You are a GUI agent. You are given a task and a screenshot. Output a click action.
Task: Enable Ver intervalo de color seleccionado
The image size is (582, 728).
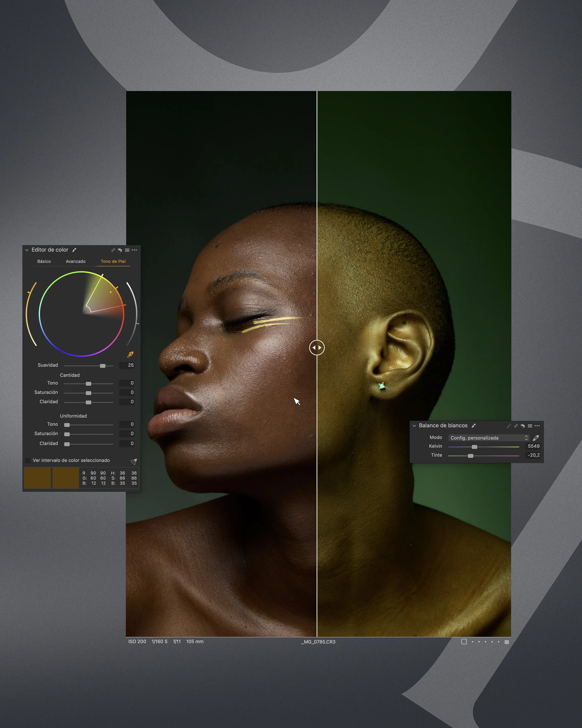pyautogui.click(x=28, y=461)
